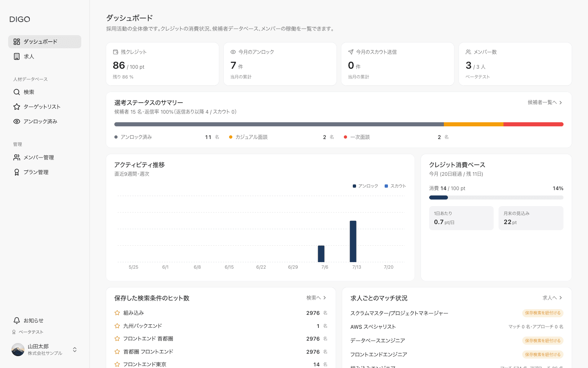Select the フロントエンド 首都圏 saved search

221,339
